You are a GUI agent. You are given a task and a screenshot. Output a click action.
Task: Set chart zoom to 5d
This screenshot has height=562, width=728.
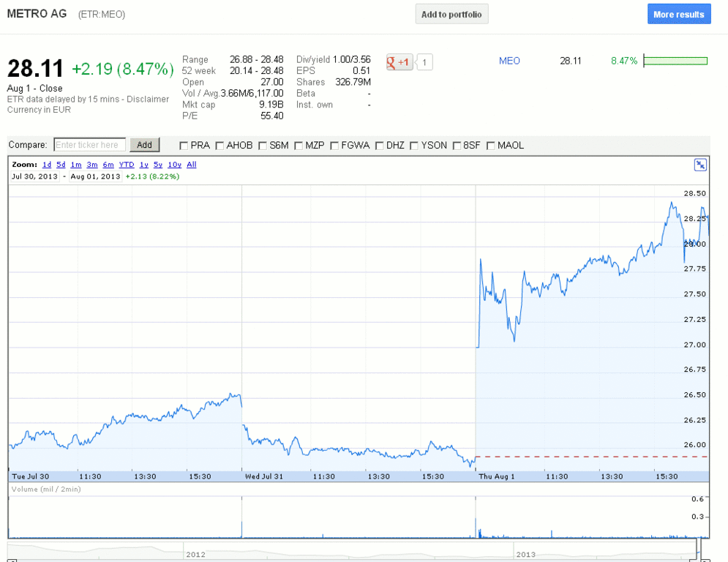pyautogui.click(x=61, y=165)
